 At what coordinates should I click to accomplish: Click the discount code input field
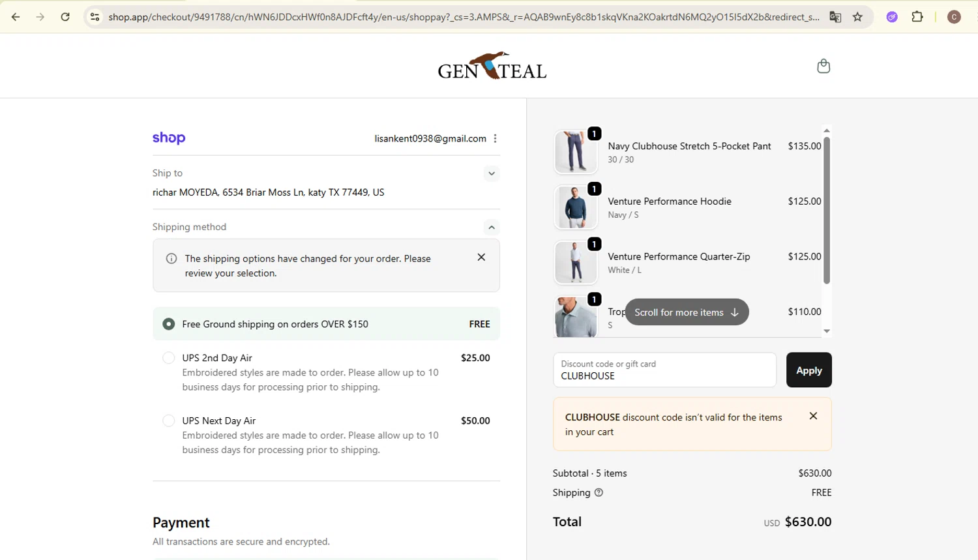coord(664,370)
